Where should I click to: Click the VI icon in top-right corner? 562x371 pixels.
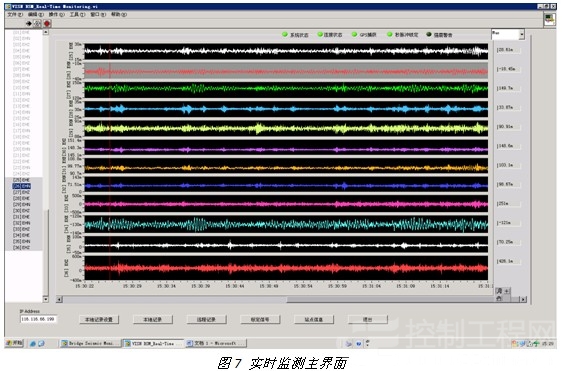tap(549, 19)
